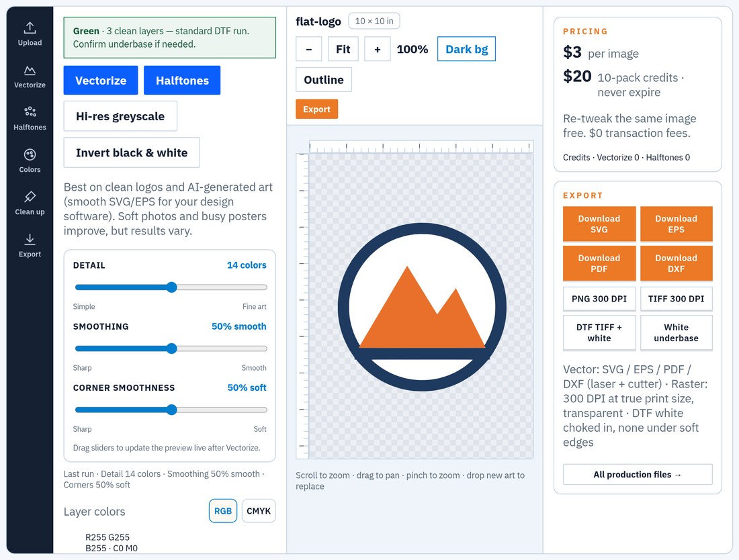Click the 14 colors value
Image resolution: width=739 pixels, height=560 pixels.
(x=247, y=265)
